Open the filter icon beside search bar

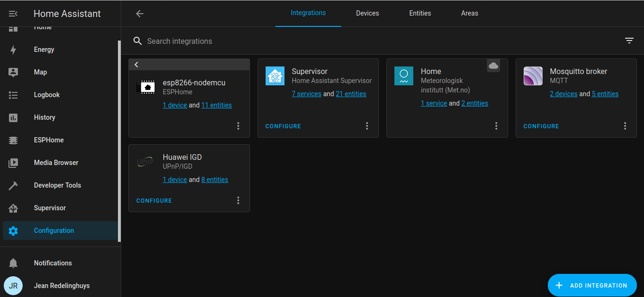pyautogui.click(x=629, y=41)
